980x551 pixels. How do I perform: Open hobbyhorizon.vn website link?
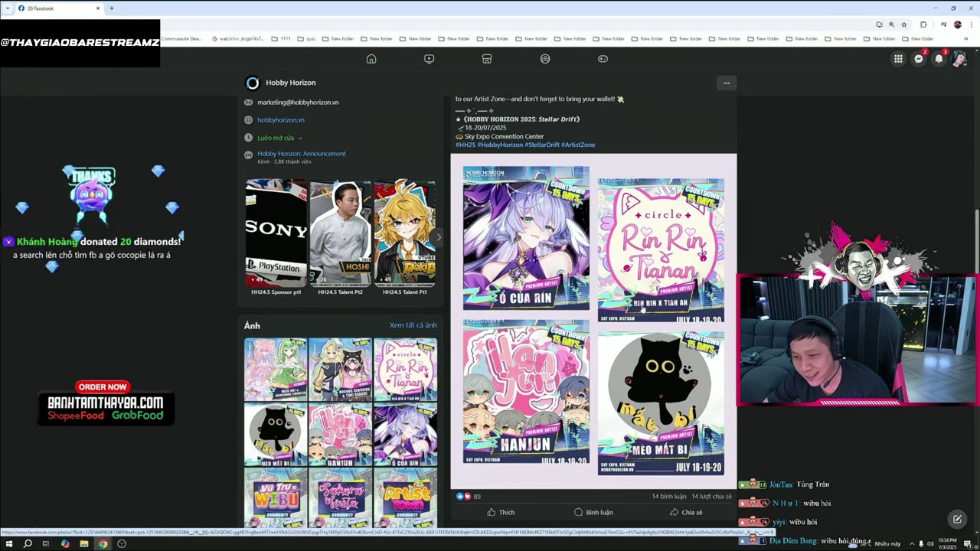(281, 120)
